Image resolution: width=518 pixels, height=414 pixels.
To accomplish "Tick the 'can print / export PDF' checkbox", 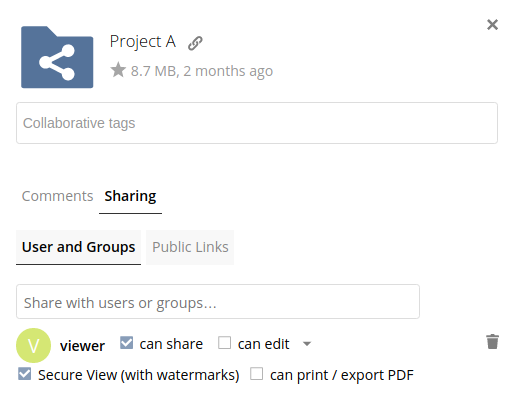I will click(x=256, y=374).
